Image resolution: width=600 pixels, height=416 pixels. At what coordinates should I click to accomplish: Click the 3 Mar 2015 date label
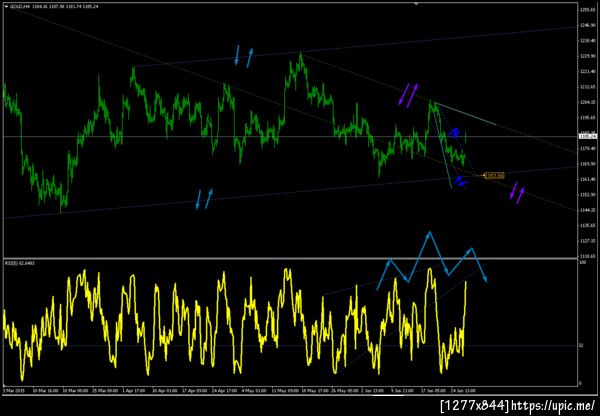13,391
